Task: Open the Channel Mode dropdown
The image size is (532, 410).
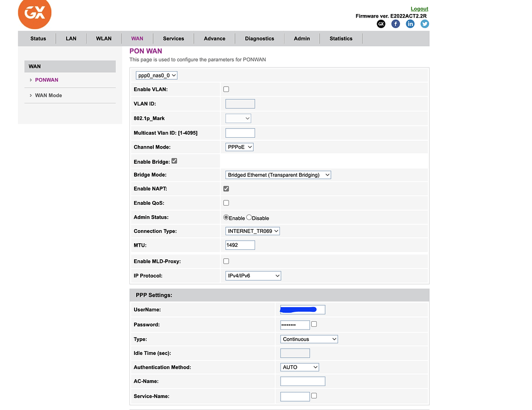Action: click(239, 147)
